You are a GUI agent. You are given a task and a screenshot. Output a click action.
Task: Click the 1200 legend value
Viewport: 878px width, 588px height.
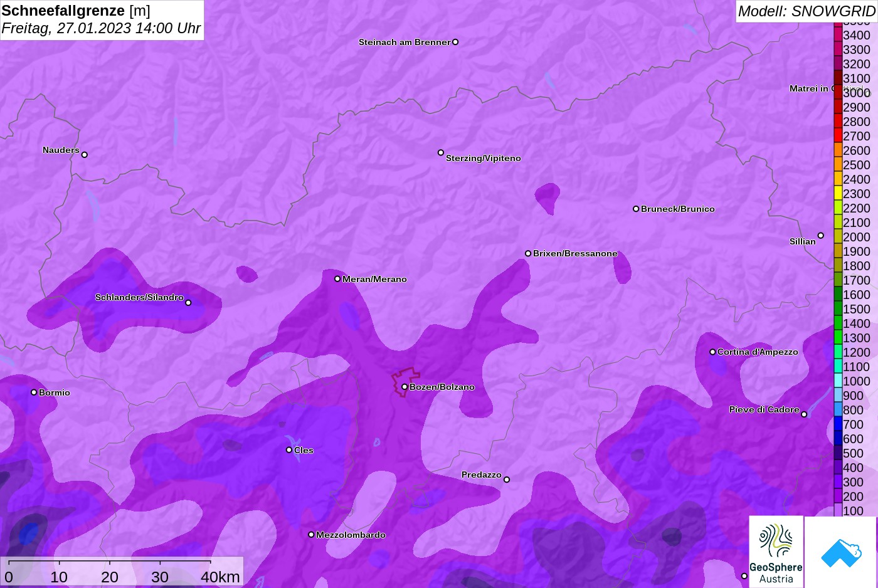pos(857,352)
